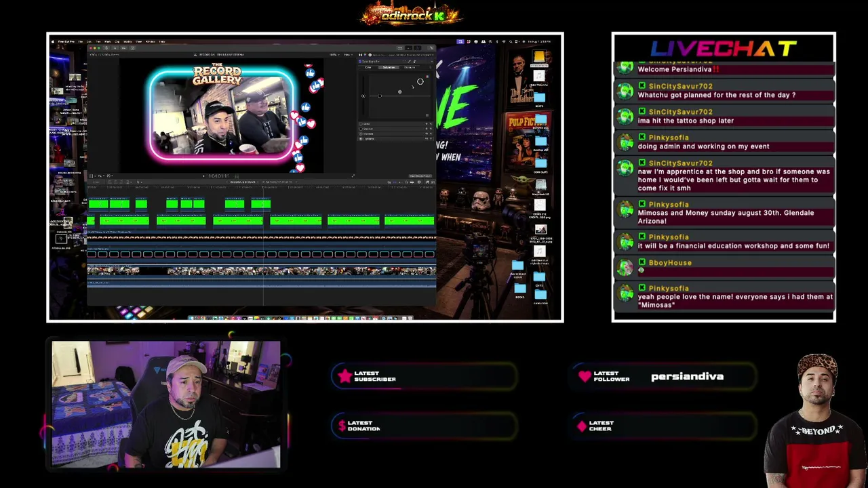Toggle the Inspector panel visibility button
This screenshot has height=488, width=868.
click(x=418, y=48)
